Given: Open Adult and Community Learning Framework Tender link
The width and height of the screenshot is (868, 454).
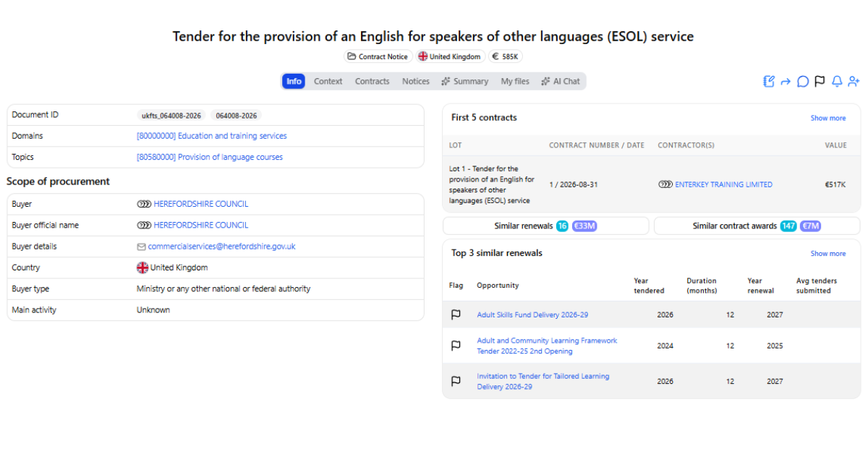Looking at the screenshot, I should tap(547, 346).
